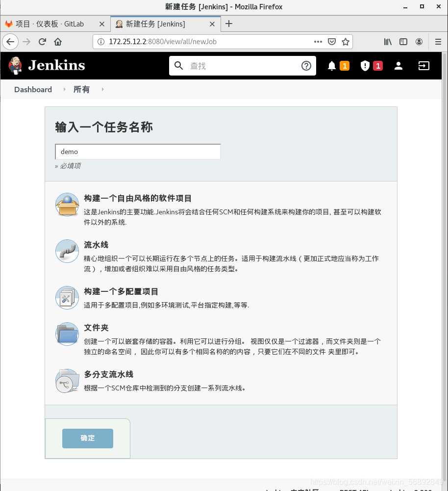Screen dimensions: 448x491
Task: Click the search magnifier icon
Action: (178, 66)
